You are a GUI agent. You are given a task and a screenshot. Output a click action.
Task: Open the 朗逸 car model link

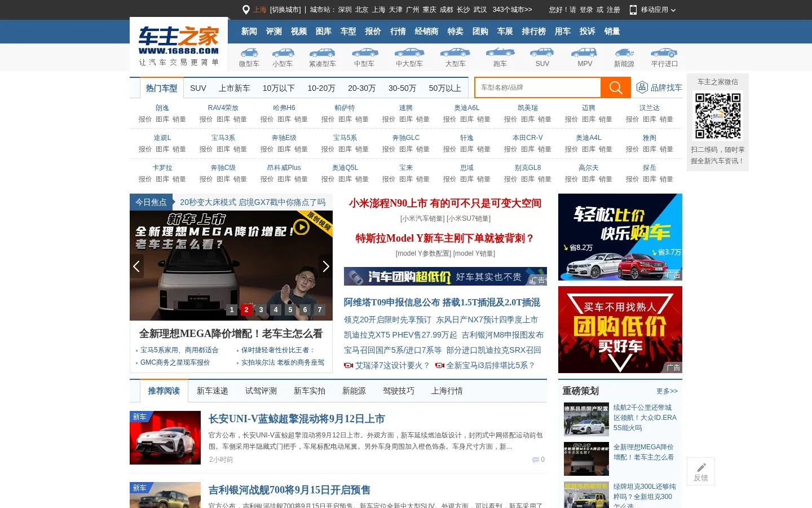click(x=162, y=108)
